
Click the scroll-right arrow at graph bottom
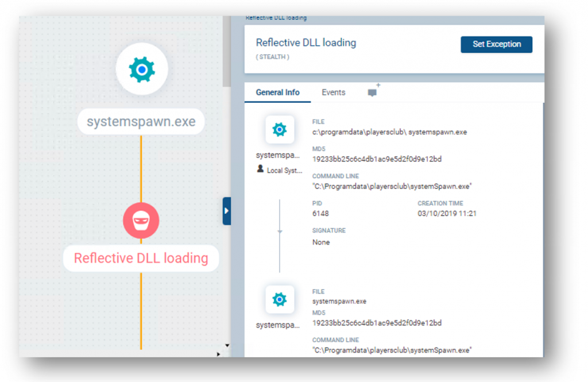[x=218, y=354]
